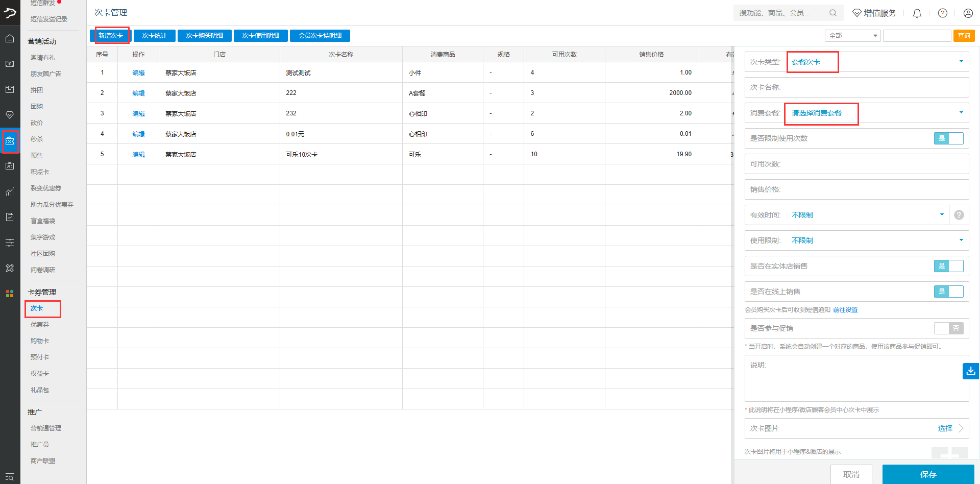
Task: Open 权益卡 in sidebar menu
Action: point(40,374)
